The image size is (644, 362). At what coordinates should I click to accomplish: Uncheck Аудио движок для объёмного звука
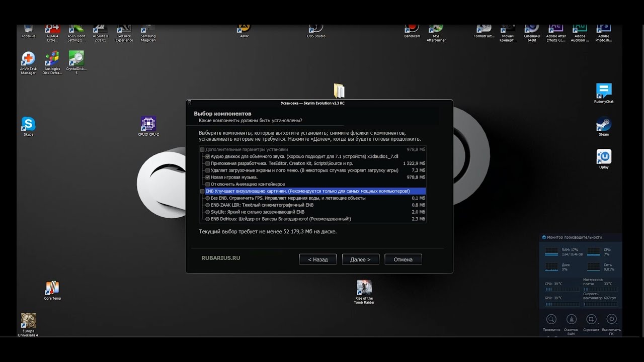pyautogui.click(x=208, y=156)
